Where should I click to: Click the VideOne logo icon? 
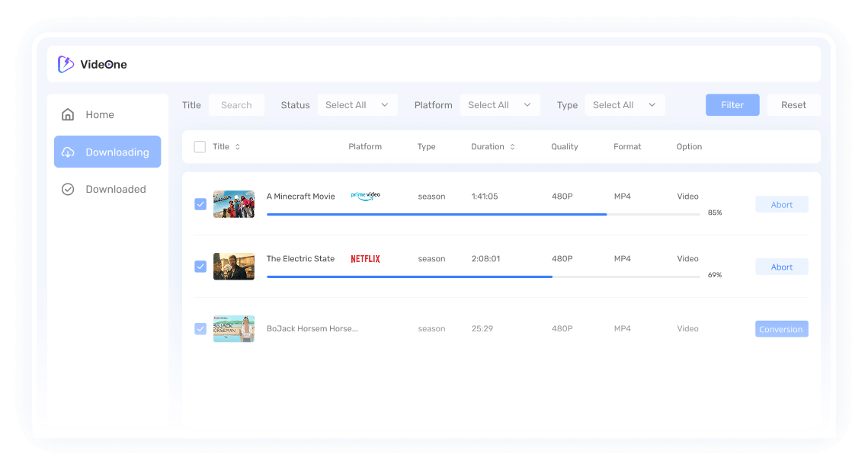point(66,65)
